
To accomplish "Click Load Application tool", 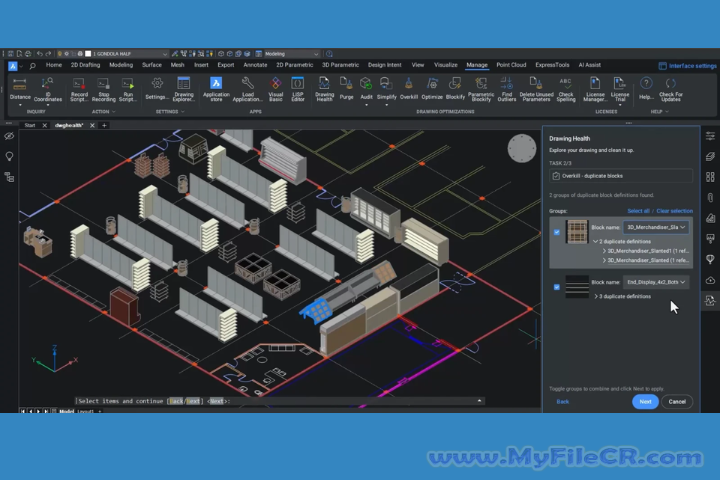I will pos(248,89).
